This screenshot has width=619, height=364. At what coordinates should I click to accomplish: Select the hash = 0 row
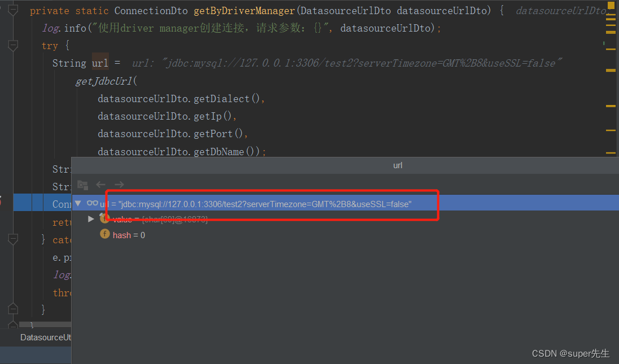[345, 235]
